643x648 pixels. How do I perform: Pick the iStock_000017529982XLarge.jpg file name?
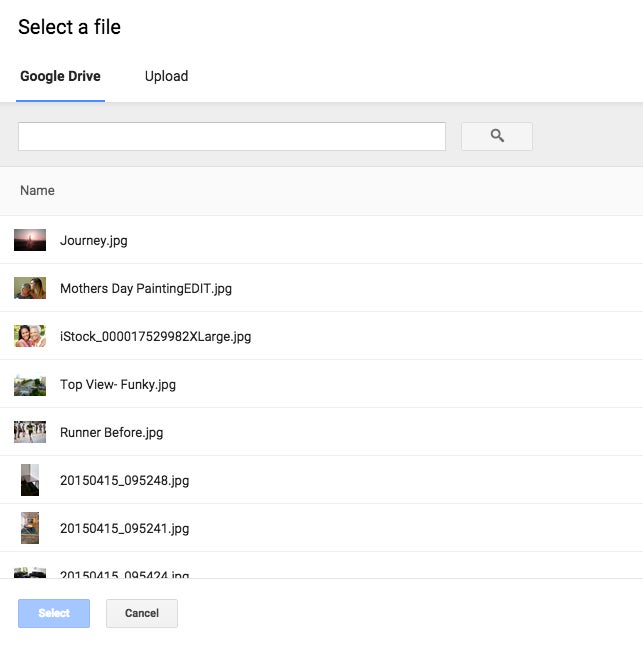click(156, 336)
